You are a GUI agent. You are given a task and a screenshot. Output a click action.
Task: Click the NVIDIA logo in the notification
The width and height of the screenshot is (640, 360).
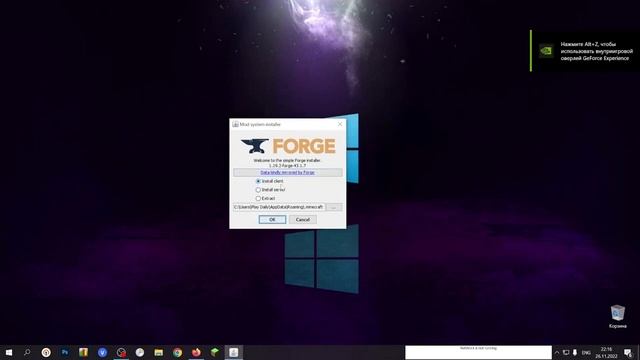(546, 51)
